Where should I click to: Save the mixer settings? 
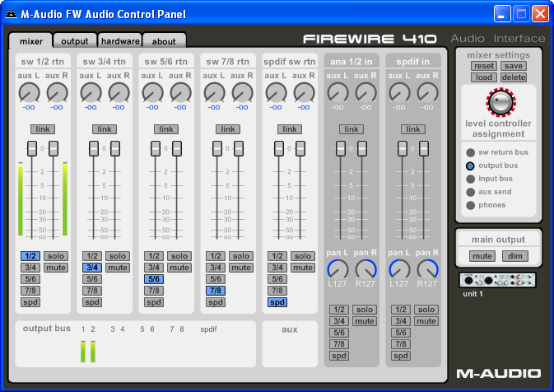click(x=514, y=66)
